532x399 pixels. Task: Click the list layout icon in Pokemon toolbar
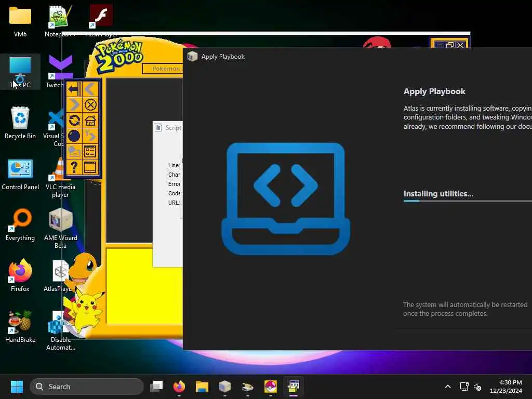[x=90, y=152]
